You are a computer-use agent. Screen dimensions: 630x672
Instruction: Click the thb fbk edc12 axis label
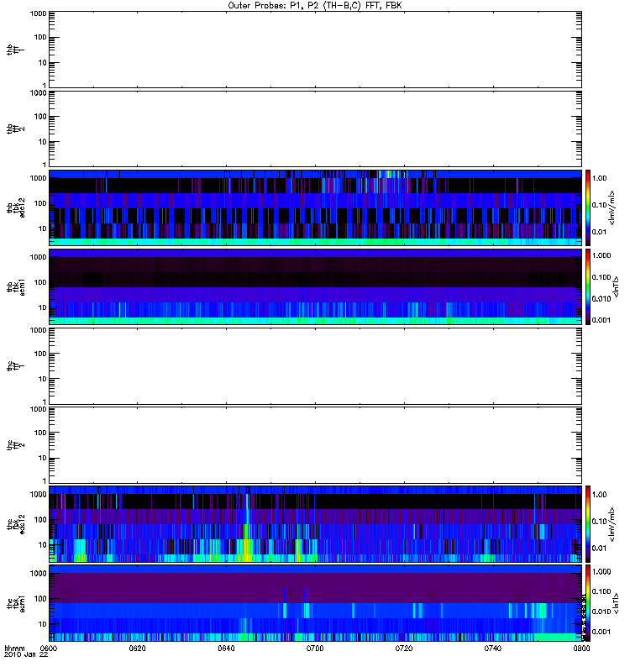point(15,207)
